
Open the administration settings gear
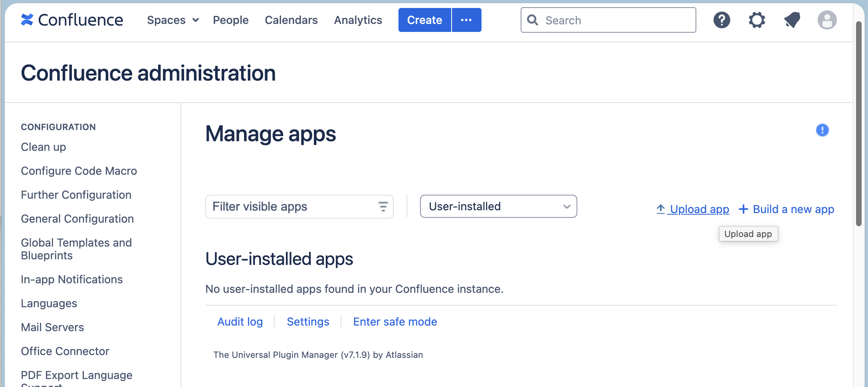tap(757, 20)
